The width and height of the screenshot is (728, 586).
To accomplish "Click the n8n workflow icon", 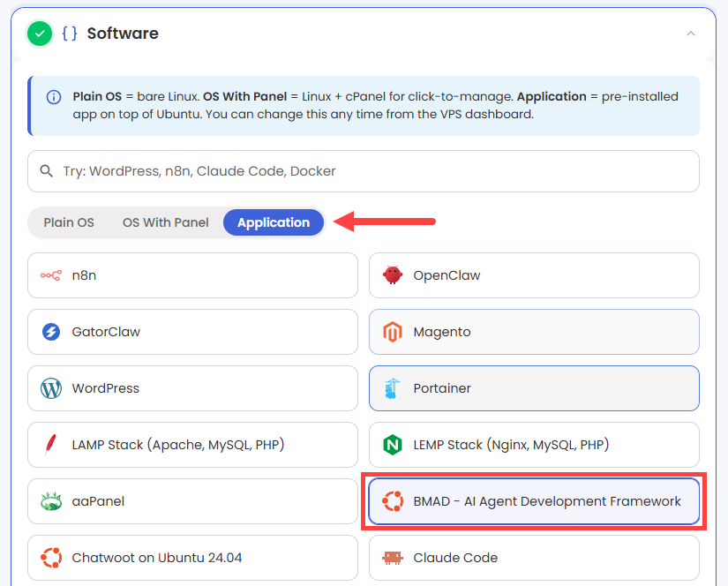I will [50, 275].
